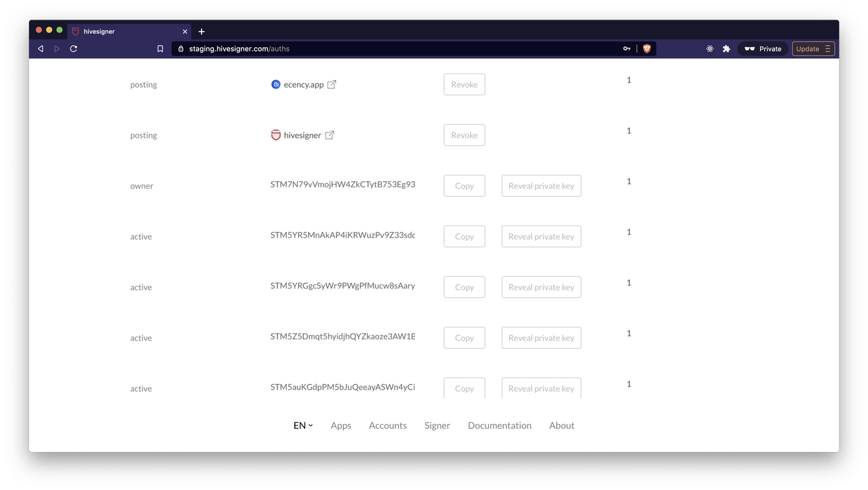Click hivesigner app name link
Viewport: 868px width, 490px height.
click(302, 135)
